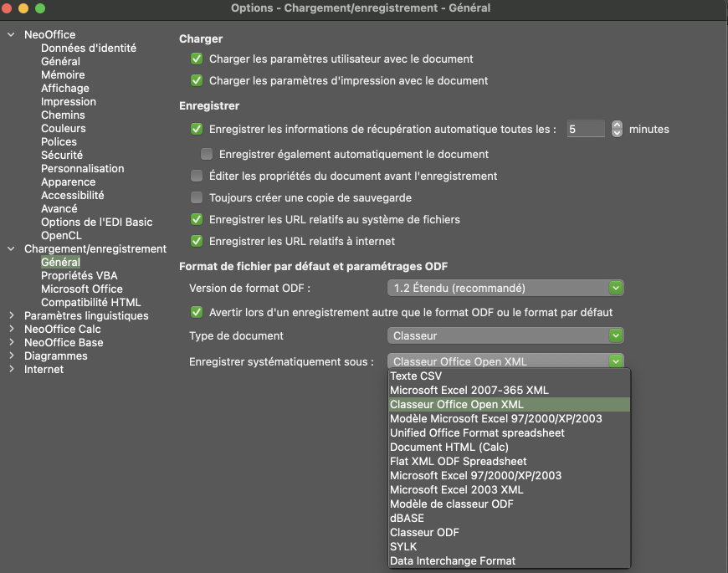Screen dimensions: 728x573
Task: Select Propriétés VBA in the sidebar
Action: (79, 275)
